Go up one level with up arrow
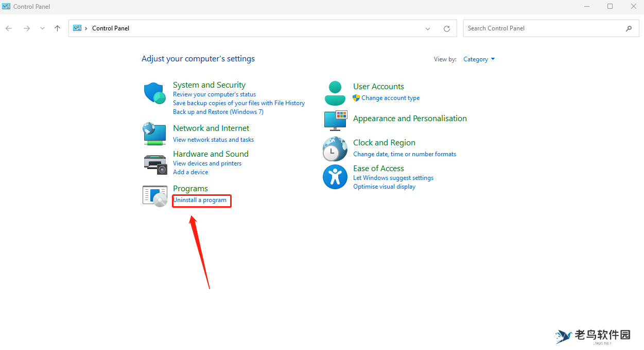This screenshot has width=644, height=350. pos(57,28)
